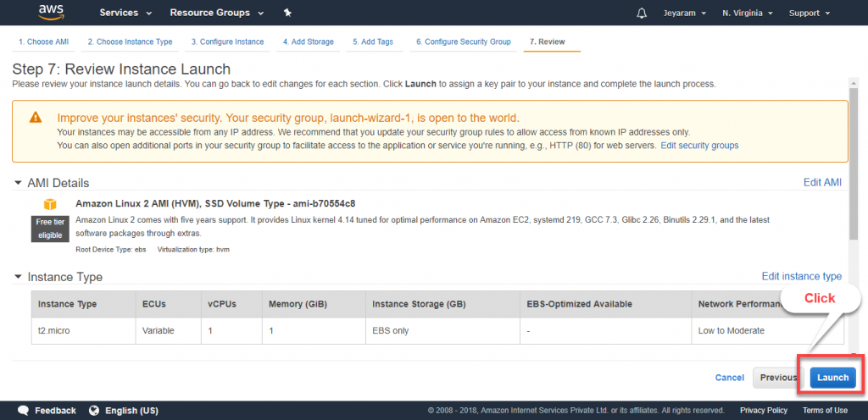Click the Step 7: Review Instance Launch heading
Image resolution: width=868 pixels, height=420 pixels.
tap(121, 69)
